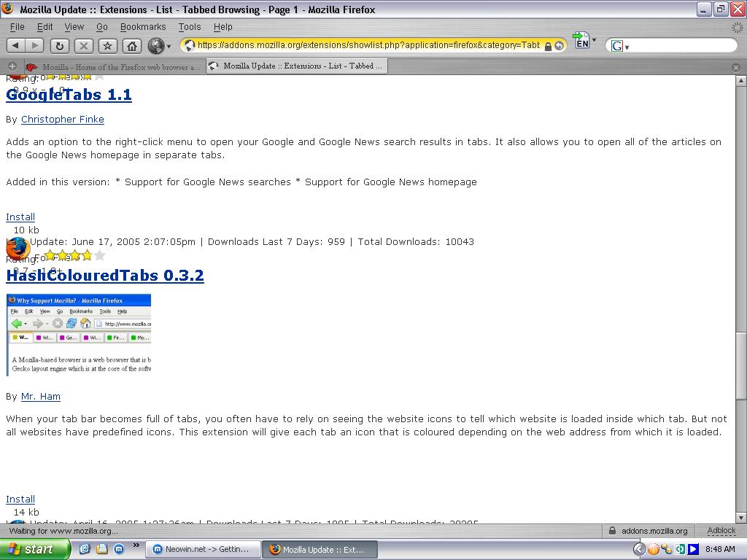Switch to the Mozilla Home of Firefox tab

(x=115, y=67)
